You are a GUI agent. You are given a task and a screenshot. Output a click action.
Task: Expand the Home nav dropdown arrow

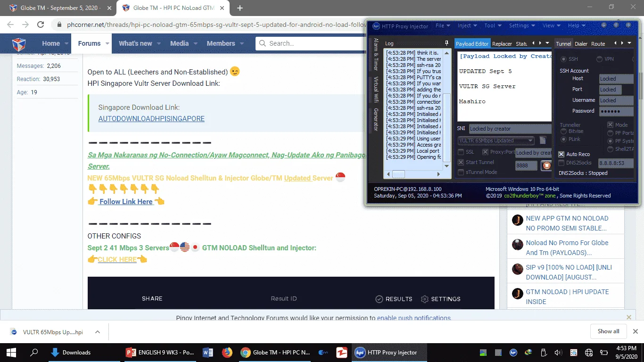[x=67, y=43]
